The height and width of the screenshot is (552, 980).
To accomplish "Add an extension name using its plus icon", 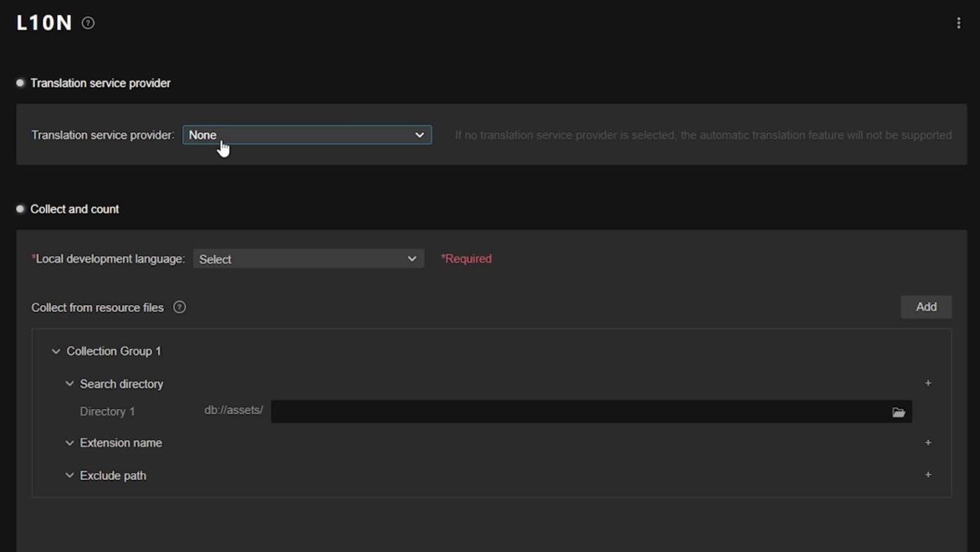I will click(x=928, y=443).
